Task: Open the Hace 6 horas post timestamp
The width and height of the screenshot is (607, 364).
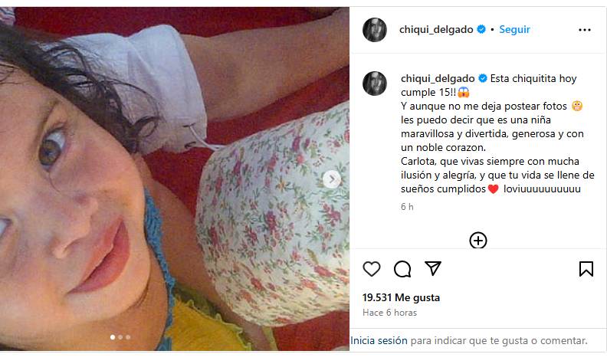Action: pyautogui.click(x=389, y=313)
